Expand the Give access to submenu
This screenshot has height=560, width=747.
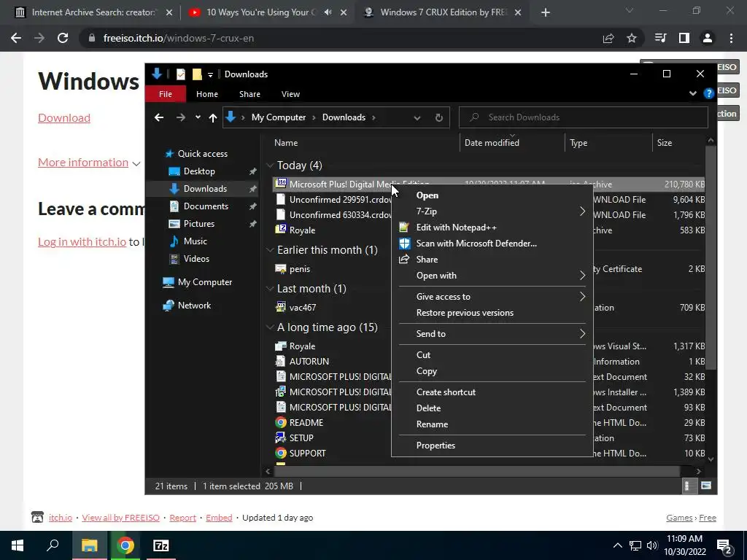coord(582,296)
